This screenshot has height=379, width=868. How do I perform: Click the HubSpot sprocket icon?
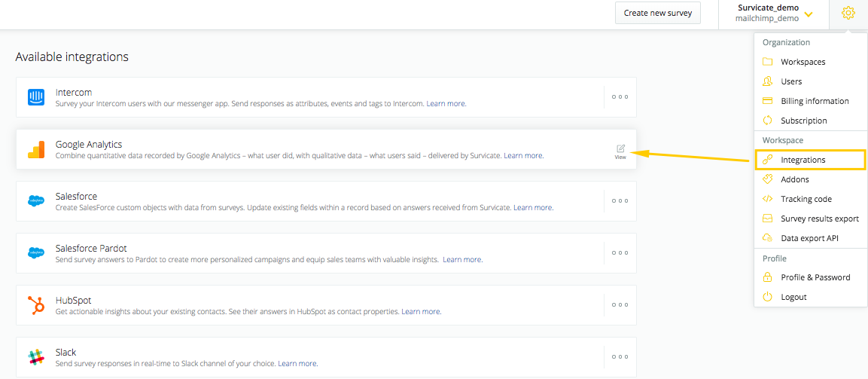tap(36, 305)
